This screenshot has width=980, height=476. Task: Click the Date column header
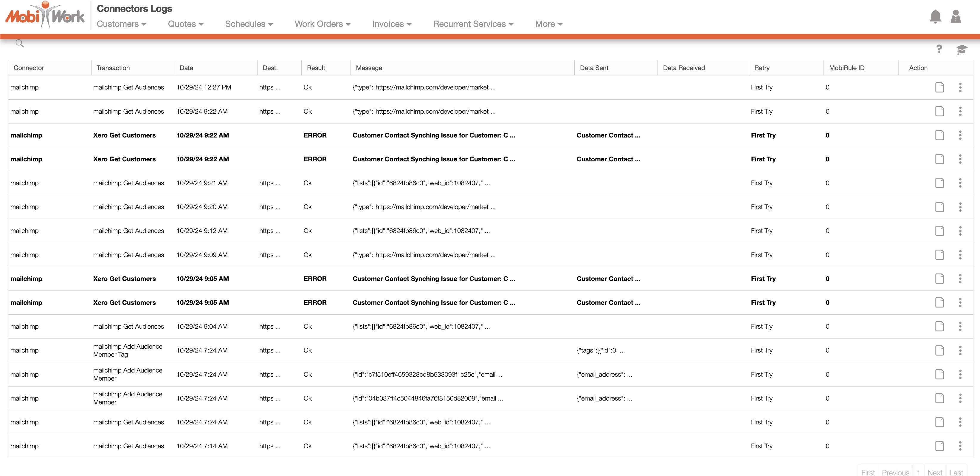pyautogui.click(x=186, y=68)
